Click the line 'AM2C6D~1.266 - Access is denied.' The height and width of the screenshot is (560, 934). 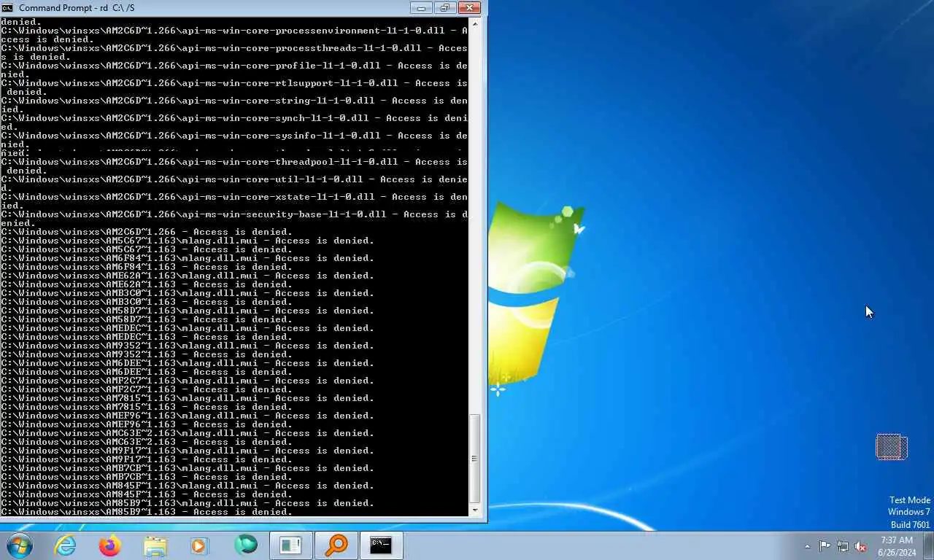tap(147, 232)
